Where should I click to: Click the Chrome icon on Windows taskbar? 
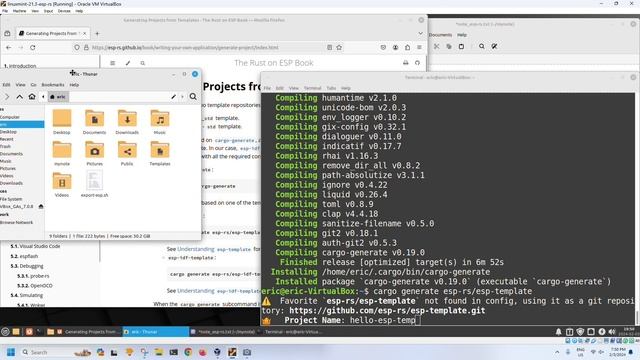(188, 352)
